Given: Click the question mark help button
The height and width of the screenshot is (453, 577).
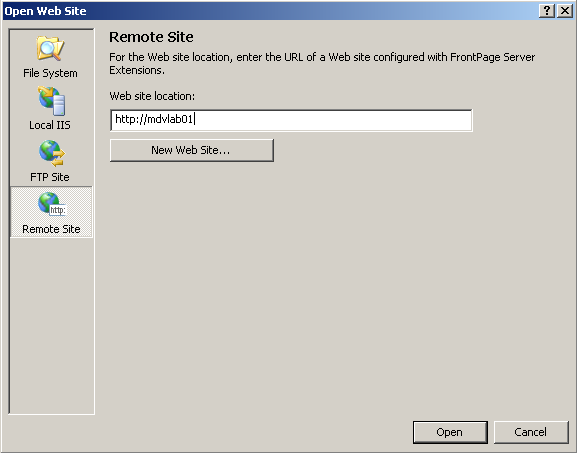Looking at the screenshot, I should pyautogui.click(x=547, y=11).
